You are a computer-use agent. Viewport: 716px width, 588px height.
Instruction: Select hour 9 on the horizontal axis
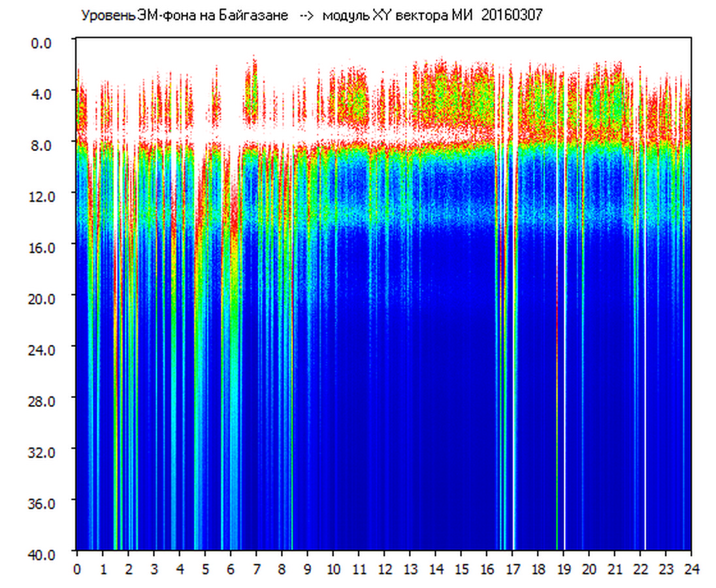coord(308,568)
